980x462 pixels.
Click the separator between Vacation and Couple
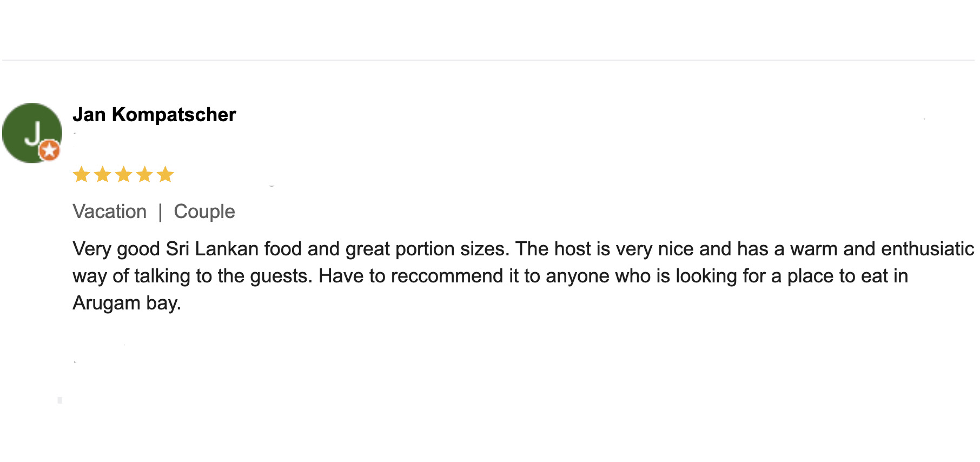[160, 212]
